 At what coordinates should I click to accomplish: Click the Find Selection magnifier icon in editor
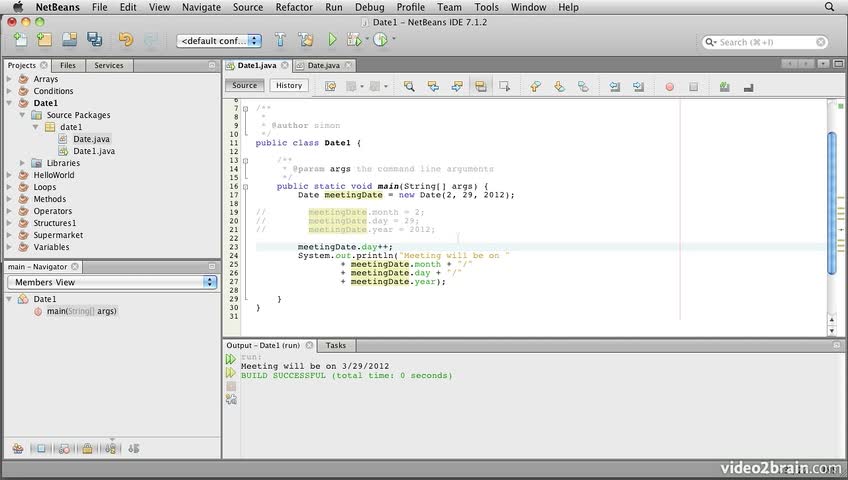pos(409,87)
